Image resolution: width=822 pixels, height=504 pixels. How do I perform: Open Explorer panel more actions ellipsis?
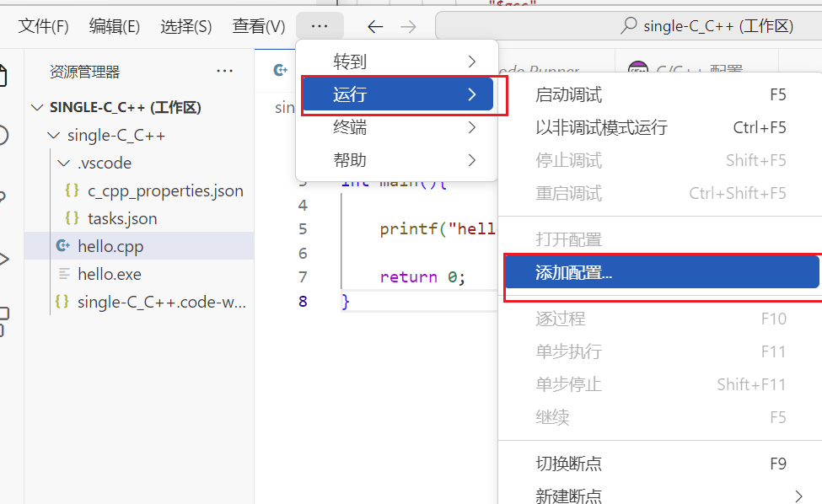pos(224,72)
